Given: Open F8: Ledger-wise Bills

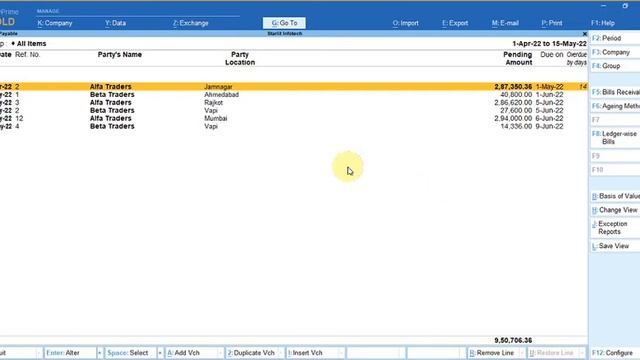Looking at the screenshot, I should [615, 138].
